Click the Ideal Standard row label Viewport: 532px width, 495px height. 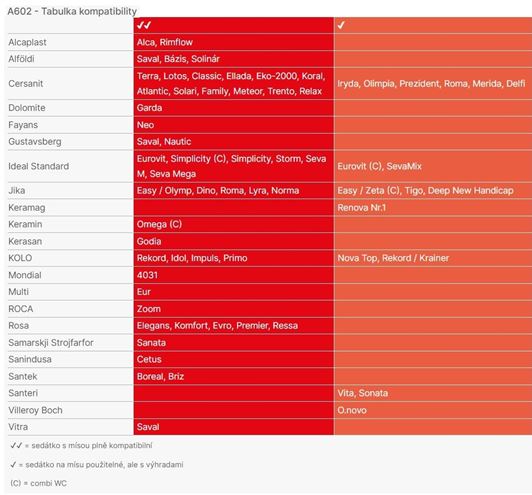[39, 166]
